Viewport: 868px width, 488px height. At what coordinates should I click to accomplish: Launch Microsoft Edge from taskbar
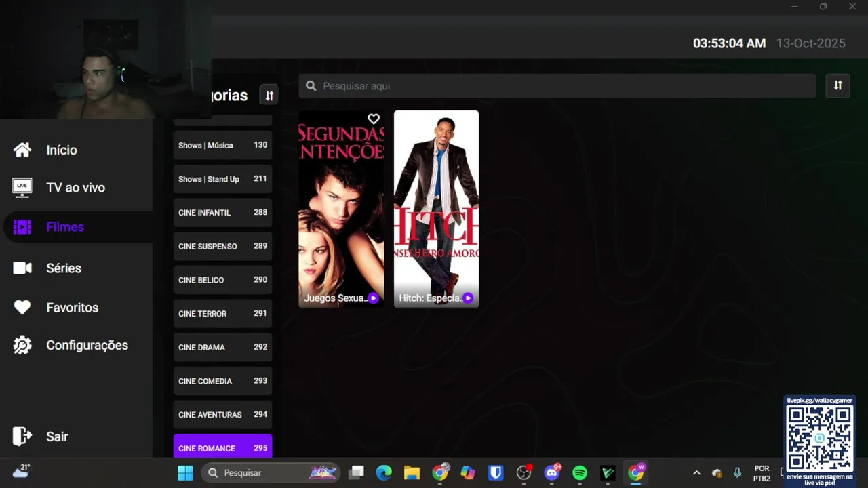384,473
